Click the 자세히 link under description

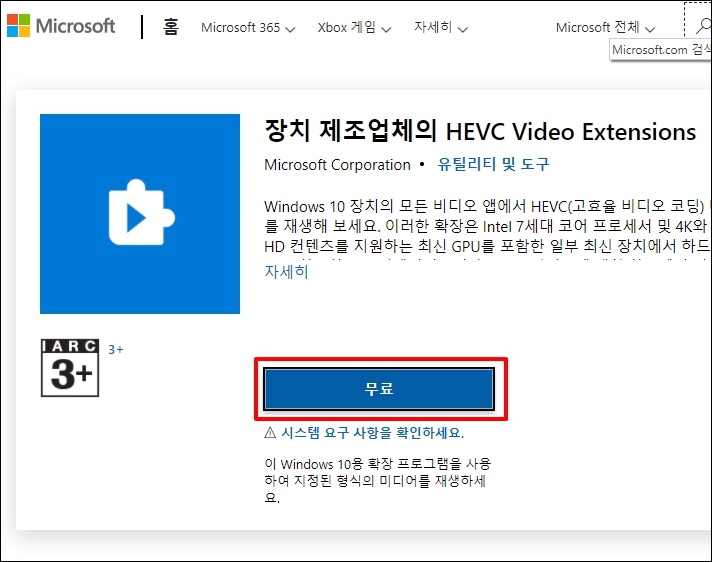point(287,271)
